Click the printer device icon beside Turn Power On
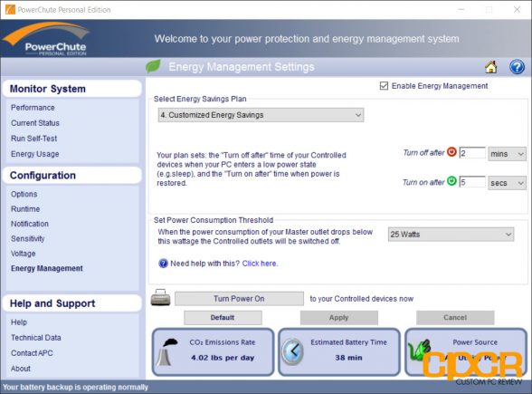532x394 pixels. (x=160, y=297)
